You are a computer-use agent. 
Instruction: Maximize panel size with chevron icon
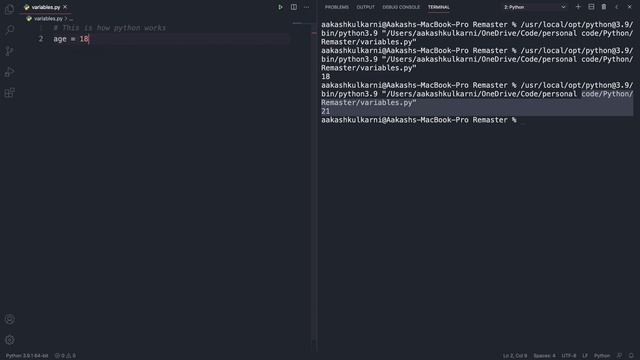[617, 7]
